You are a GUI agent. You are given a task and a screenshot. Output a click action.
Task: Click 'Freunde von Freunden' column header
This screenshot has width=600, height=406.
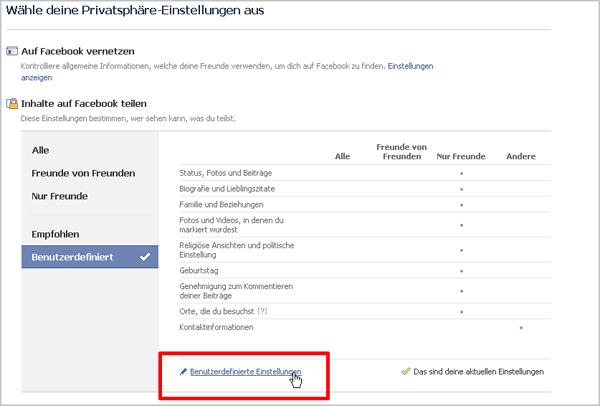click(402, 152)
